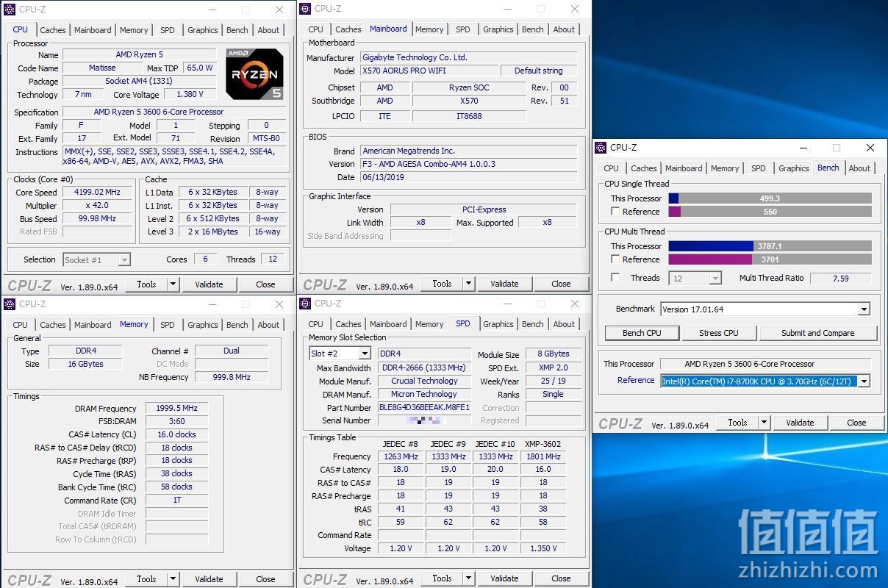Expand the Tools arrow in the SPD window
Image resolution: width=888 pixels, height=588 pixels.
tap(469, 578)
